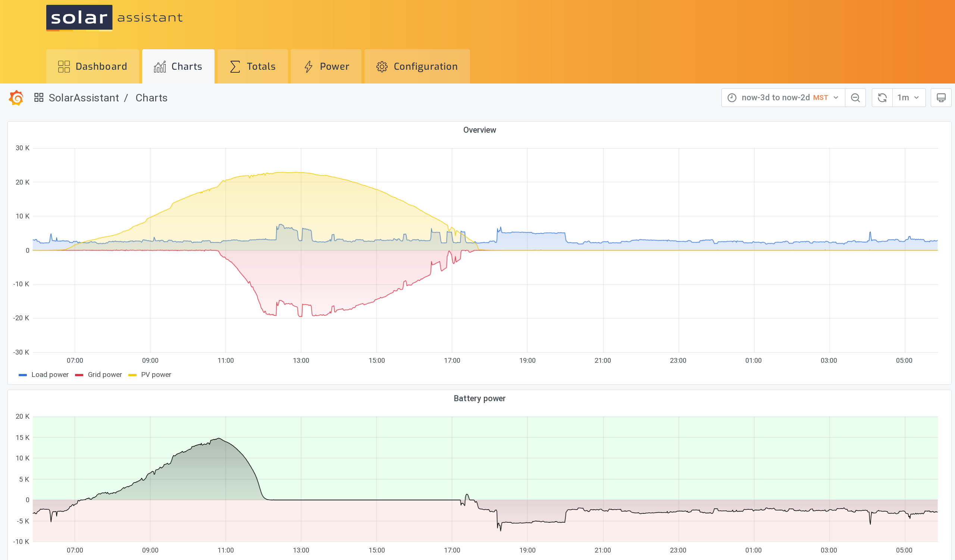Image resolution: width=955 pixels, height=560 pixels.
Task: Open the Configuration tab
Action: point(417,67)
